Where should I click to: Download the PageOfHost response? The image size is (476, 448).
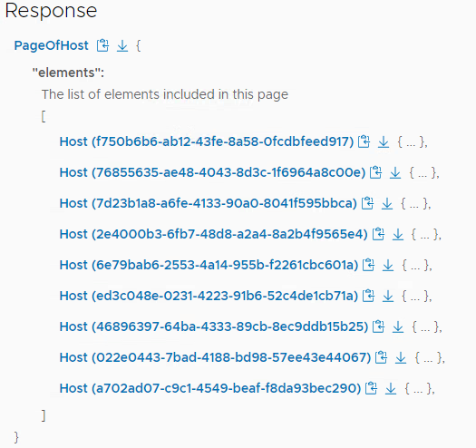tap(122, 46)
